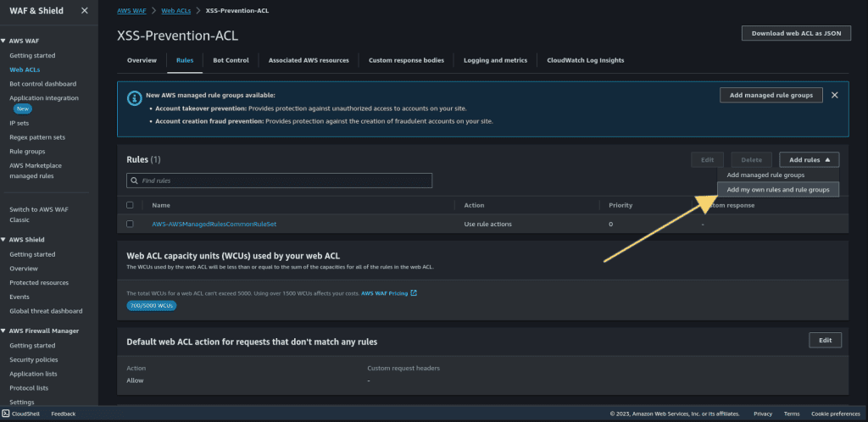Open Global threat dashboard
This screenshot has height=422, width=868.
click(x=46, y=311)
